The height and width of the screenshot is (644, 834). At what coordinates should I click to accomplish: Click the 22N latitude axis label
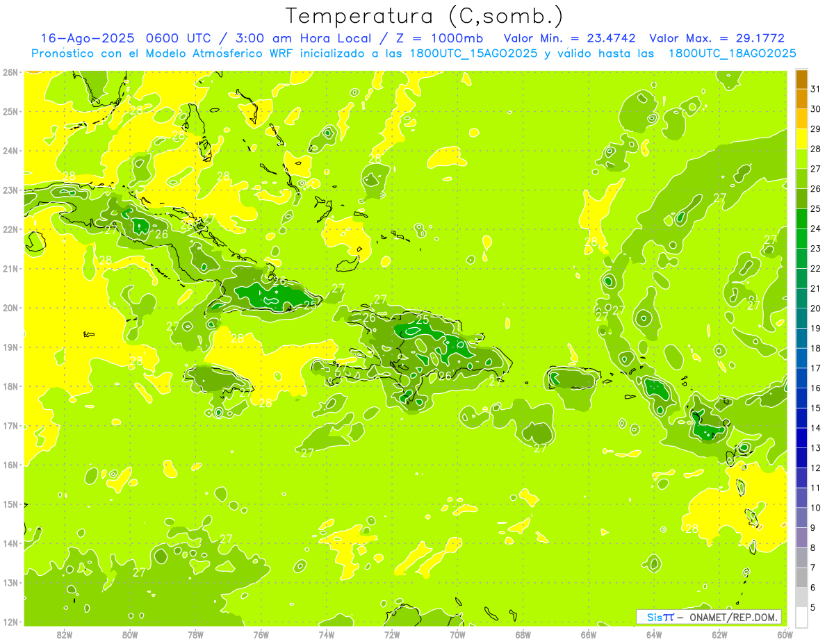point(10,229)
